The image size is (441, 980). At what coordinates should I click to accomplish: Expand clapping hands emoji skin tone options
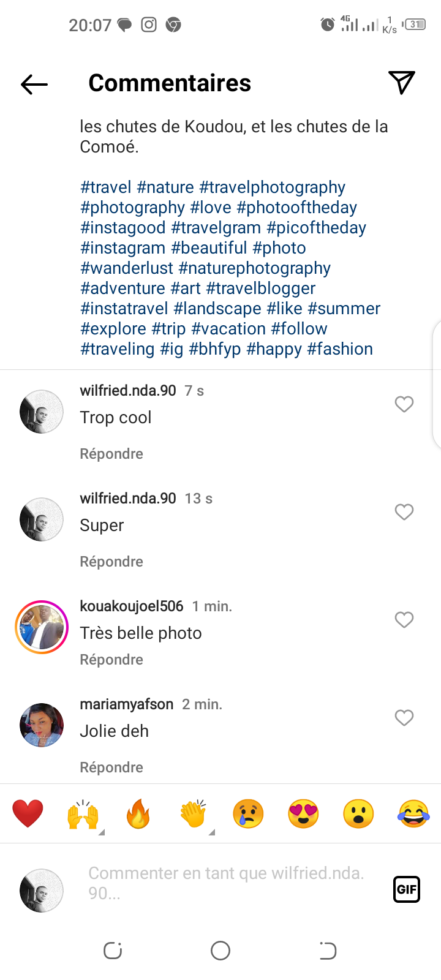click(212, 832)
